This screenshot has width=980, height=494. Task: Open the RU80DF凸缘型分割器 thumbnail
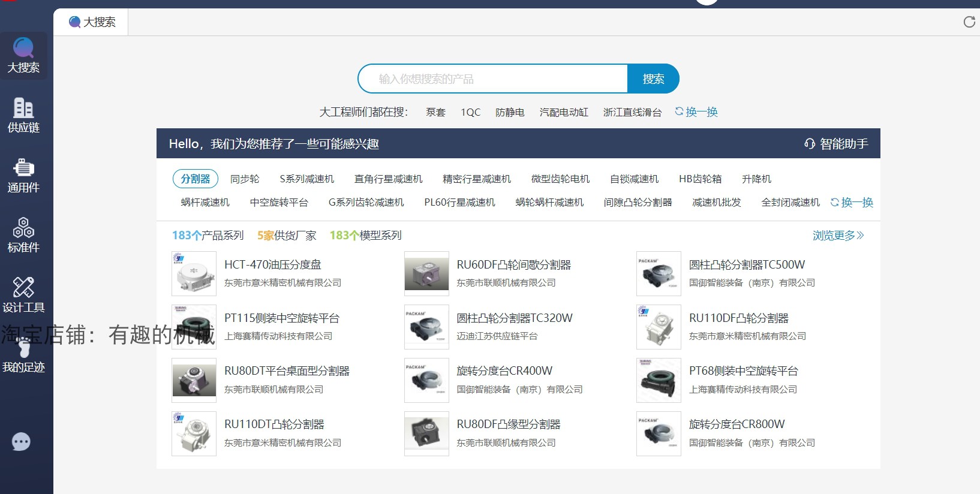(x=426, y=433)
